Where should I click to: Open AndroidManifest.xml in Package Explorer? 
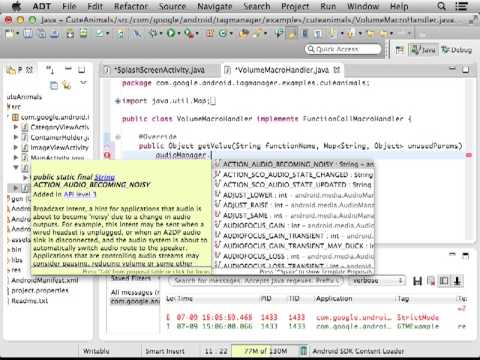[x=45, y=280]
